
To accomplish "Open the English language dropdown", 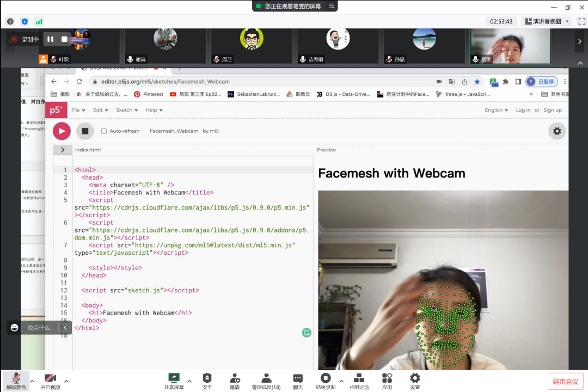I will [496, 110].
